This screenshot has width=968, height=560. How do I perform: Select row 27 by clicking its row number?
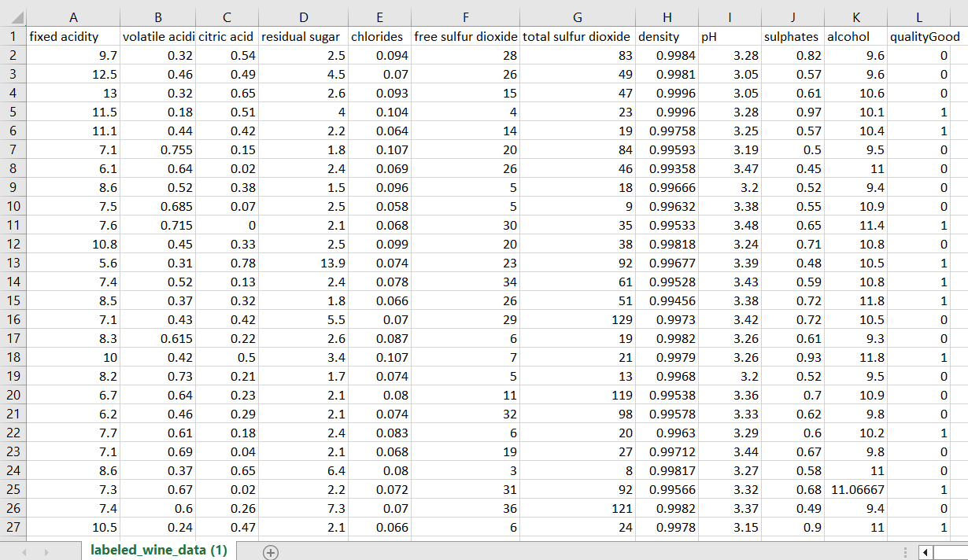point(14,527)
